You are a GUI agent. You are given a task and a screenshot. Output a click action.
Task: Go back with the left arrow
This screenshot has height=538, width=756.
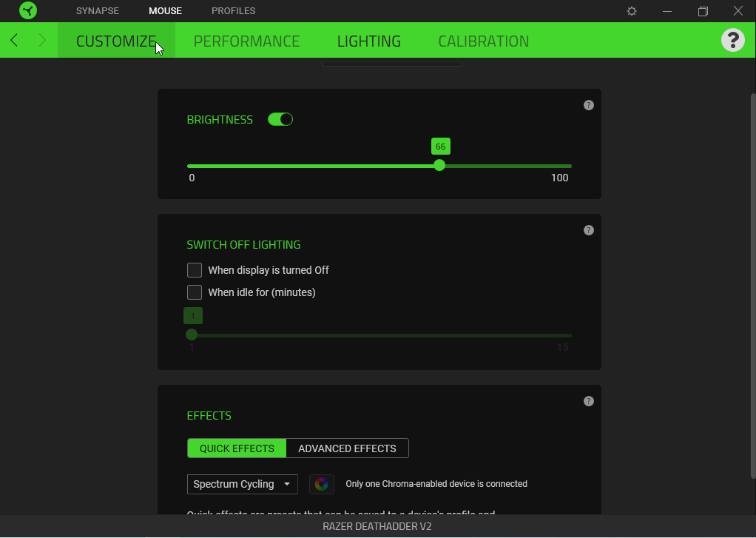tap(14, 40)
